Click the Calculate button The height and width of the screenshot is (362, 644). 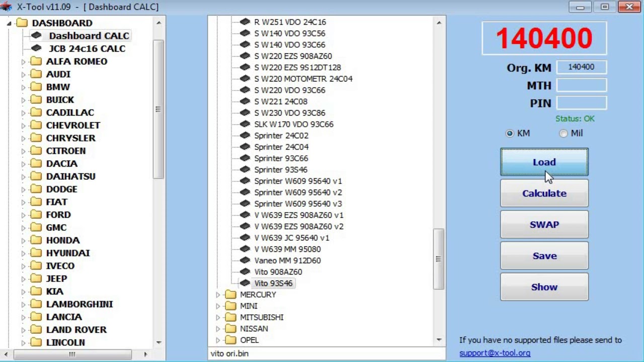[544, 194]
